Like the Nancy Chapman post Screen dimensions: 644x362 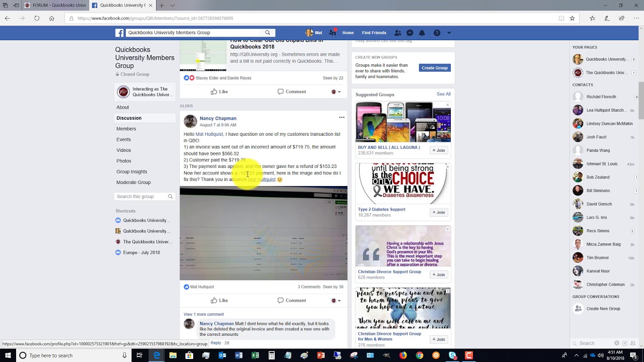click(219, 301)
